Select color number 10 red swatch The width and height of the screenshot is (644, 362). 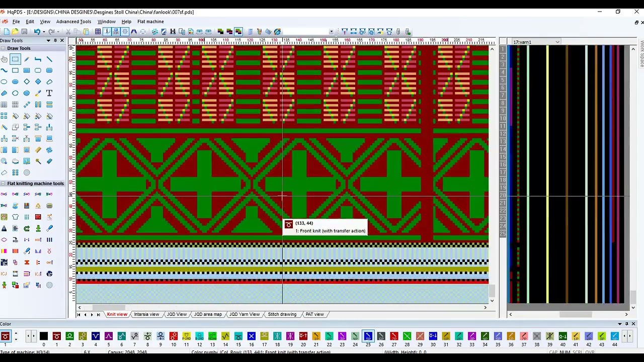pos(174,336)
